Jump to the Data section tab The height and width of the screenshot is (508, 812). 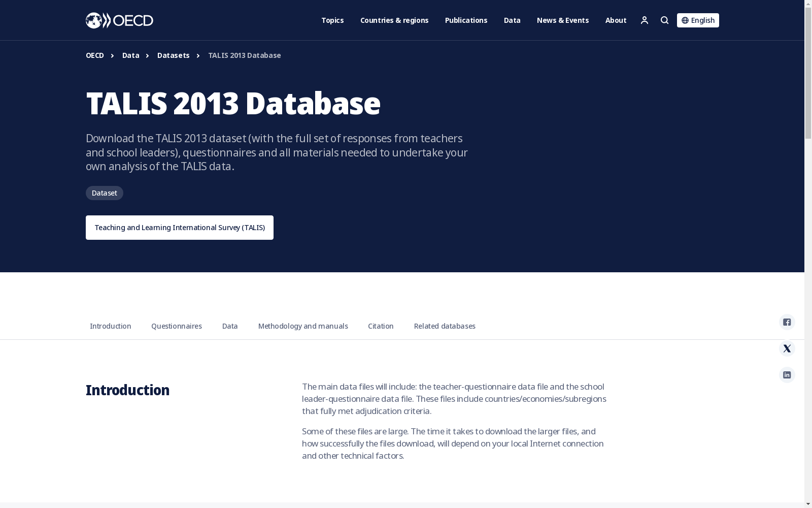click(230, 326)
